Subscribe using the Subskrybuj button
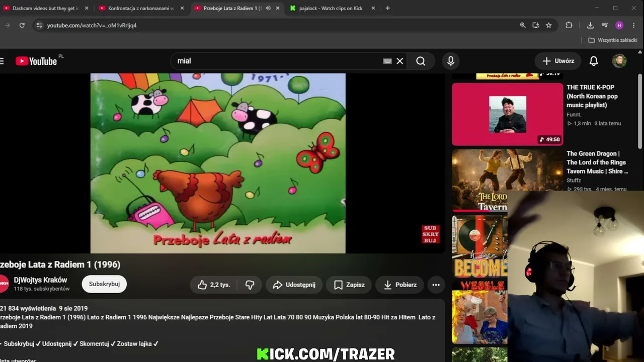644x362 pixels. click(x=104, y=284)
